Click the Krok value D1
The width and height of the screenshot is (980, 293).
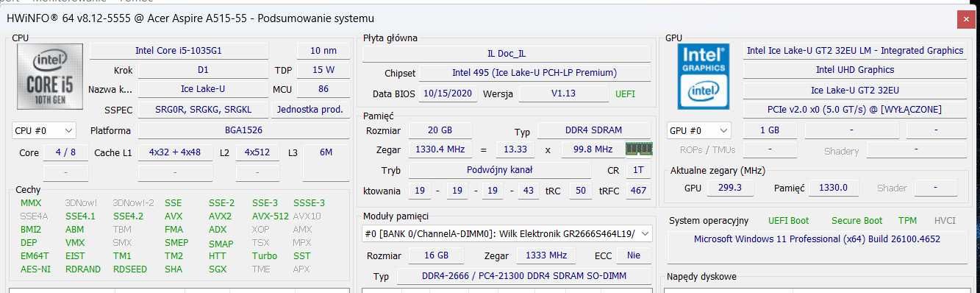(x=203, y=70)
